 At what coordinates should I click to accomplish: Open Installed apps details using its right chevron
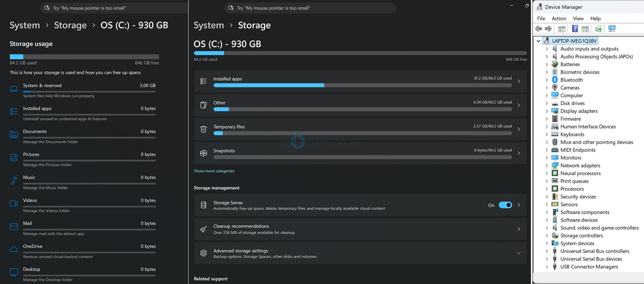tap(518, 82)
